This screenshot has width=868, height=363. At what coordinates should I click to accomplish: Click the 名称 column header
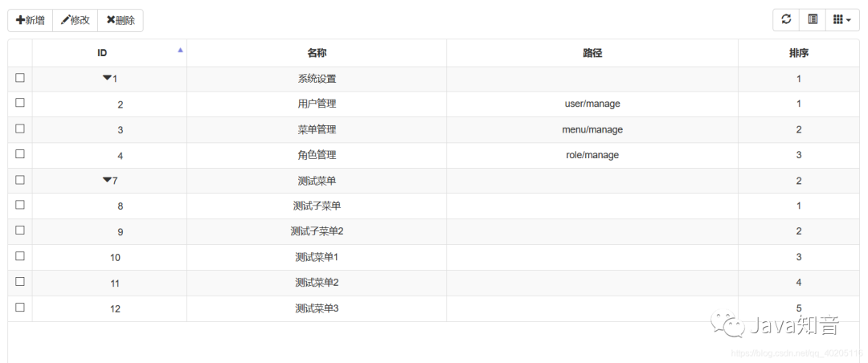(317, 53)
